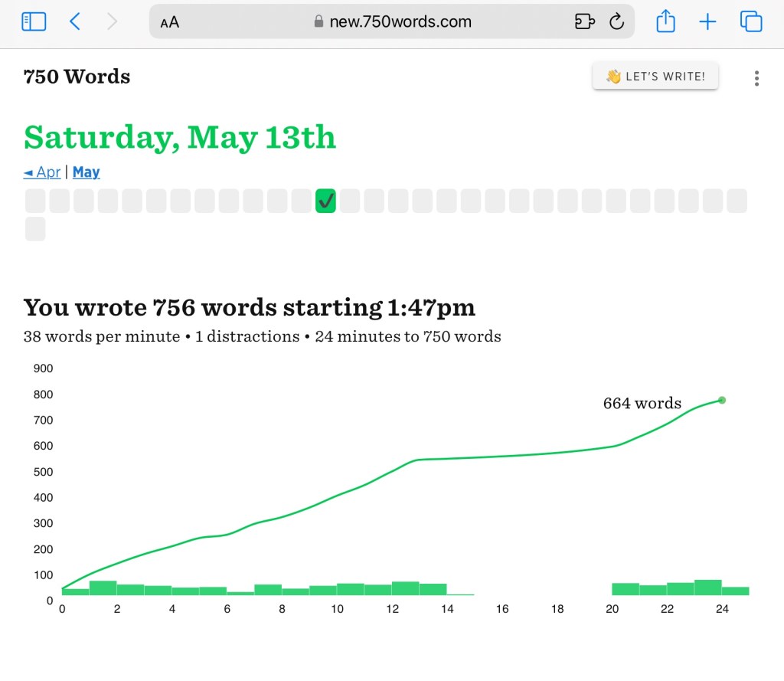Tap the forward navigation arrow

point(113,21)
